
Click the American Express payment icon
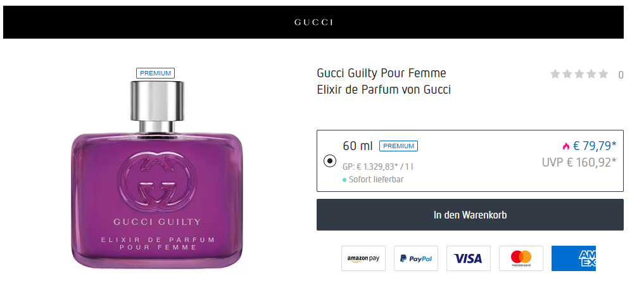tap(574, 258)
